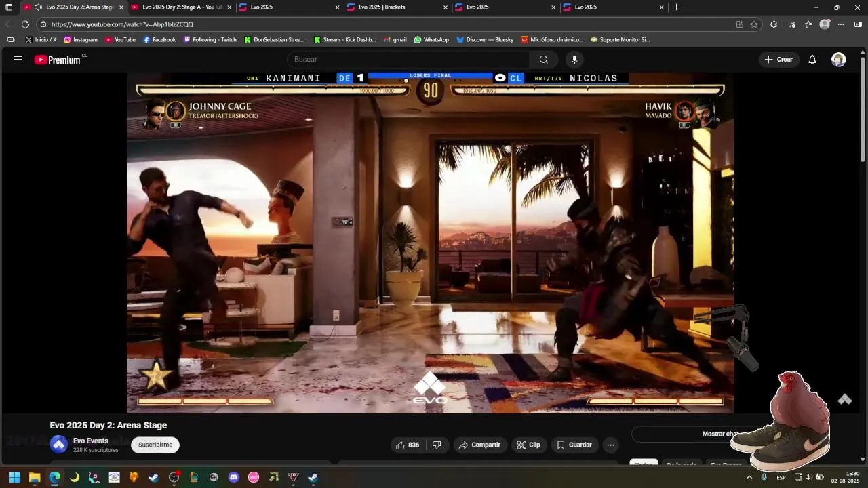Reload the page in Edge
Image resolution: width=868 pixels, height=488 pixels.
pos(25,24)
